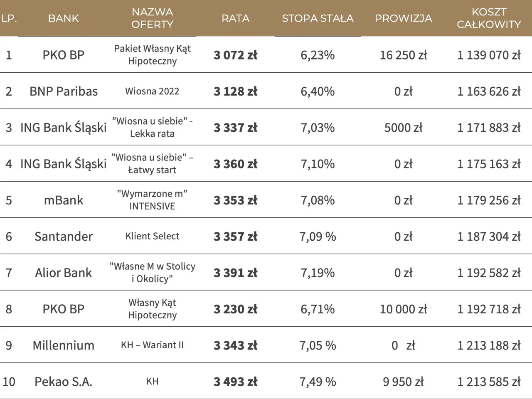532x399 pixels.
Task: Click the 6,71% fixed rate cell
Action: 318,309
